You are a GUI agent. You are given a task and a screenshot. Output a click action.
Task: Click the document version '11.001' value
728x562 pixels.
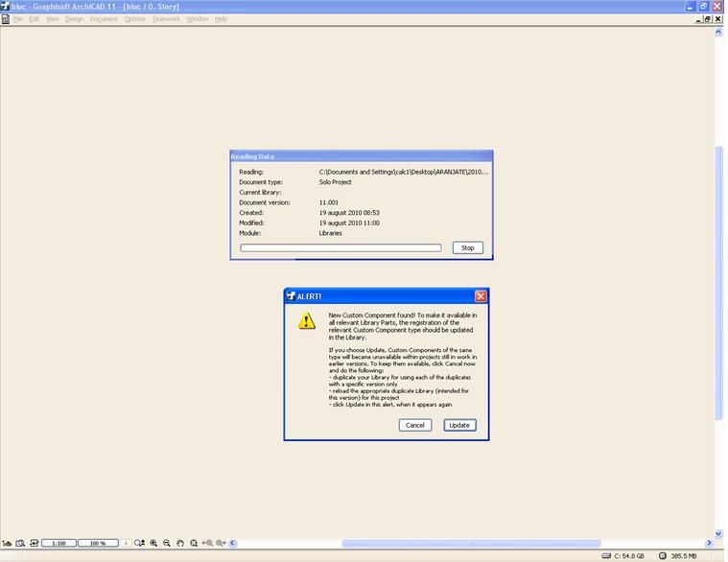click(x=329, y=202)
